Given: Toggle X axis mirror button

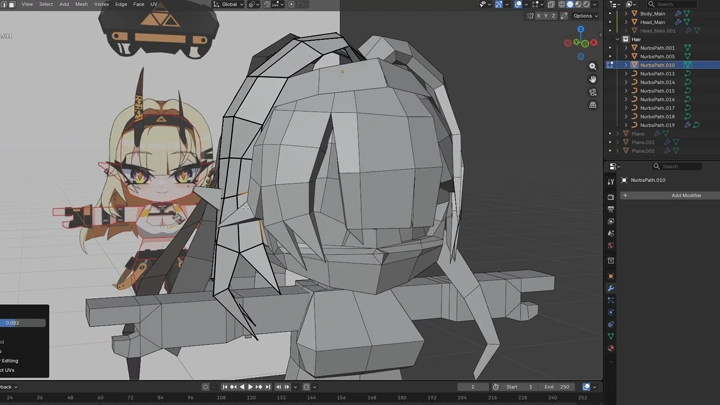Looking at the screenshot, I should [x=539, y=16].
